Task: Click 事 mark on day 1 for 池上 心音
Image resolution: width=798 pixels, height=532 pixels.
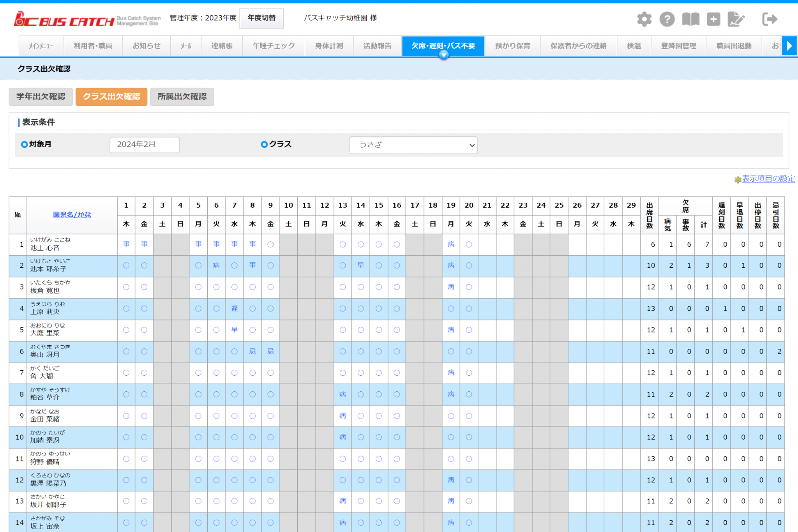Action: [126, 244]
